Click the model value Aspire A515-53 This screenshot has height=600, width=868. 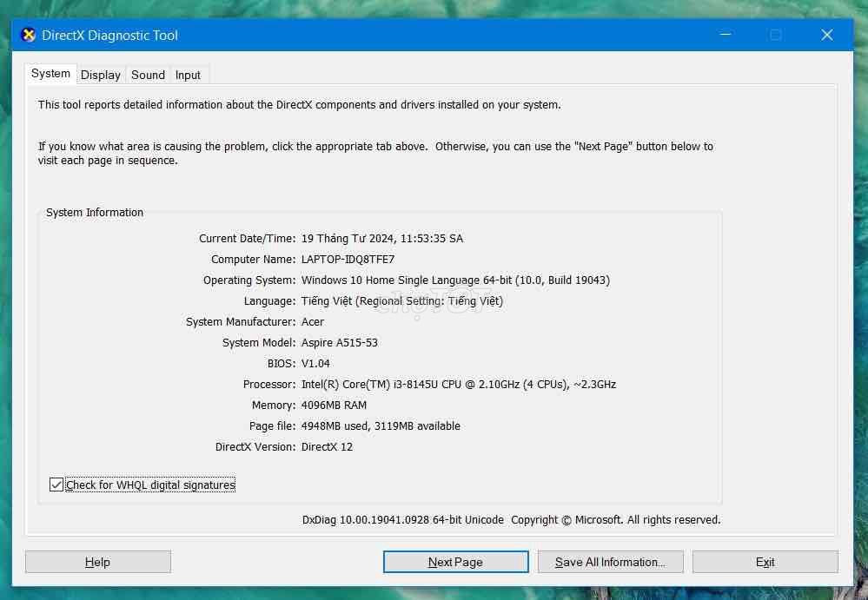(340, 343)
